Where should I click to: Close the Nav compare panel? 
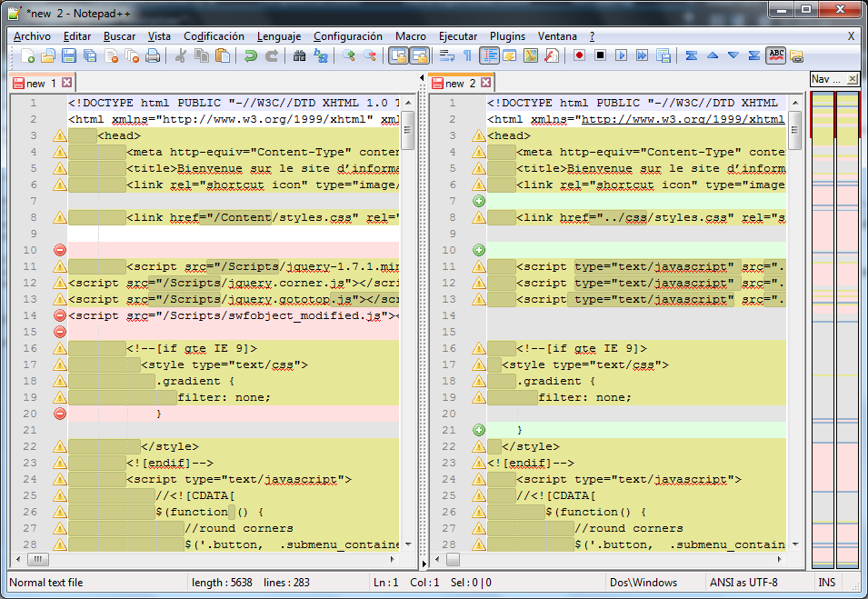(x=853, y=79)
